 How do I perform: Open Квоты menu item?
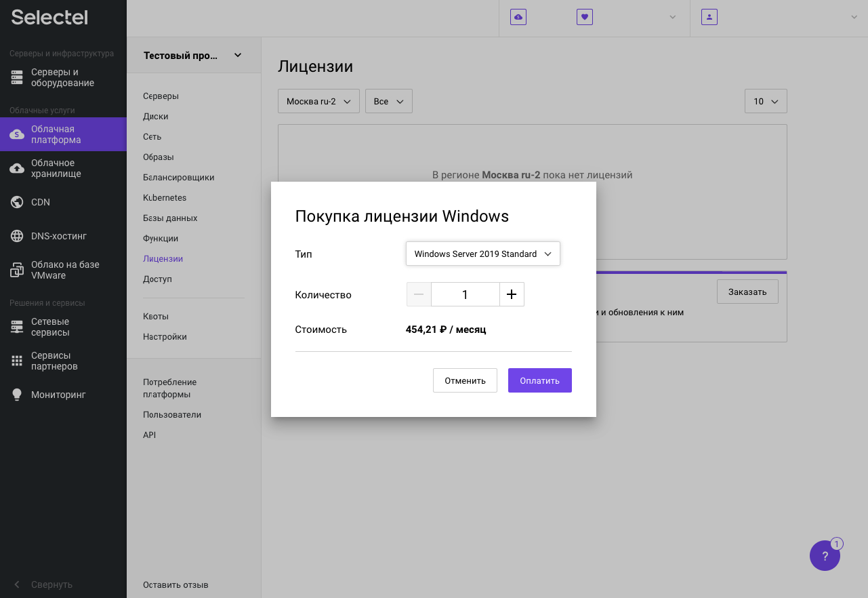(156, 317)
